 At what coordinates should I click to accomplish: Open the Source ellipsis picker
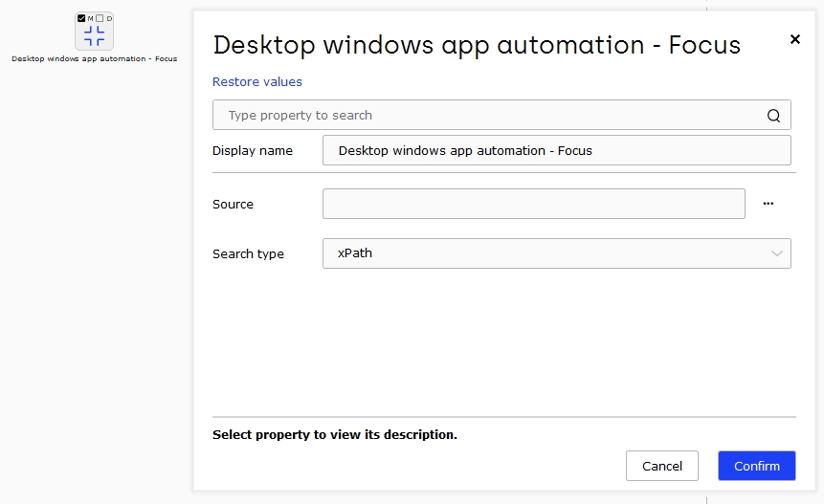click(768, 204)
